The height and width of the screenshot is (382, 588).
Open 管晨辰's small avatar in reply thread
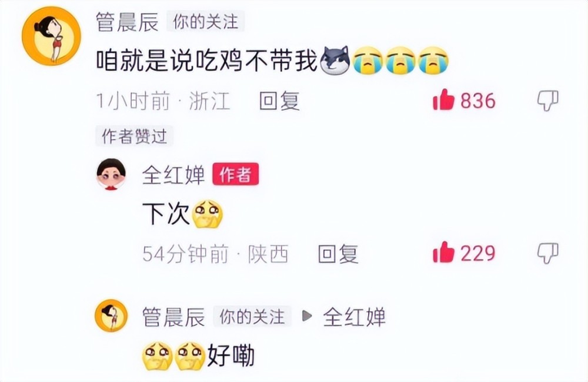pos(111,315)
